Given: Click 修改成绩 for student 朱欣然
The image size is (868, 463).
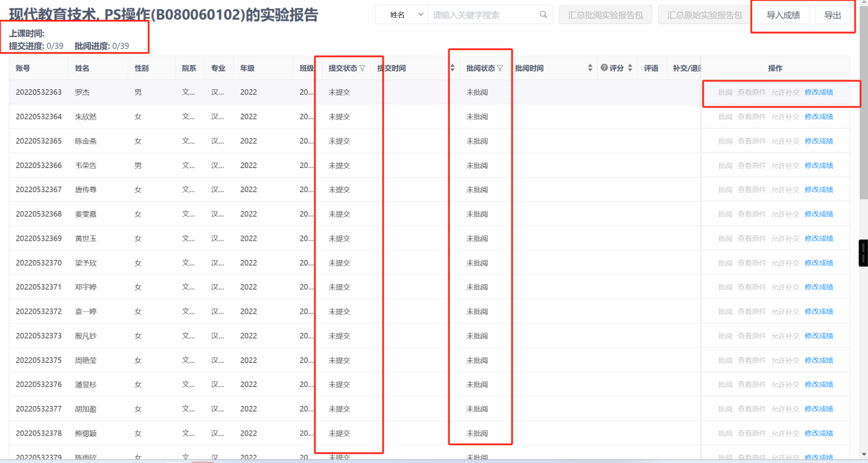Looking at the screenshot, I should pos(819,117).
